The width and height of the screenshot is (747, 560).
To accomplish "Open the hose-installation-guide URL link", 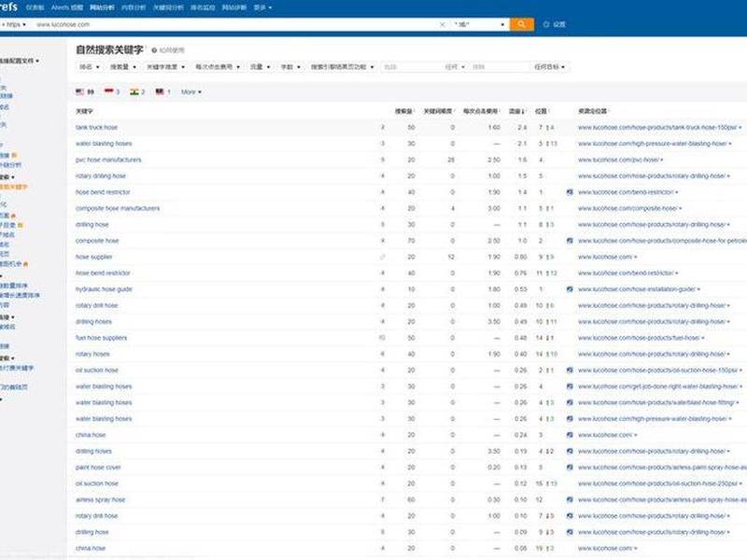I will 637,289.
